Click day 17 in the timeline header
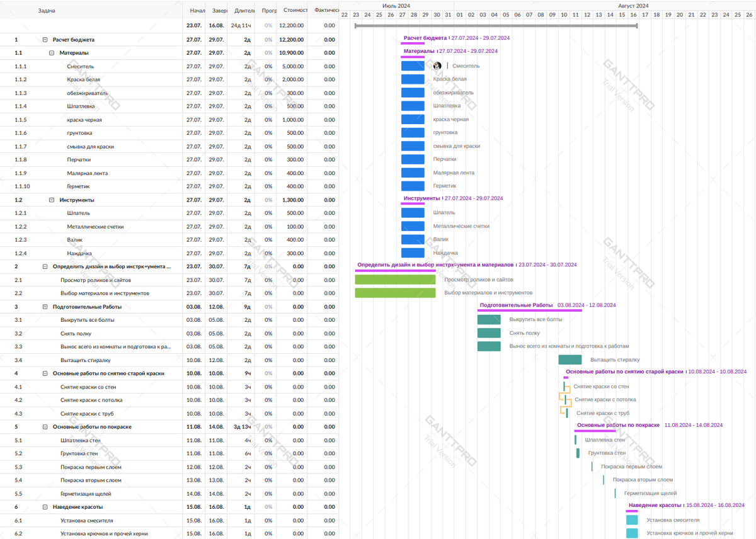Viewport: 756px width, 539px height. point(644,15)
